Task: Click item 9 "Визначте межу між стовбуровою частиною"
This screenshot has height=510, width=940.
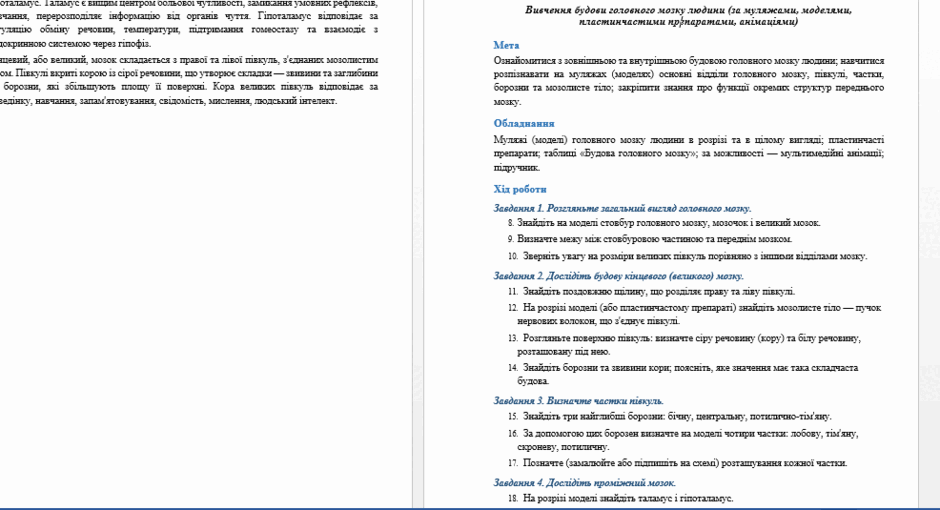Action: click(650, 239)
